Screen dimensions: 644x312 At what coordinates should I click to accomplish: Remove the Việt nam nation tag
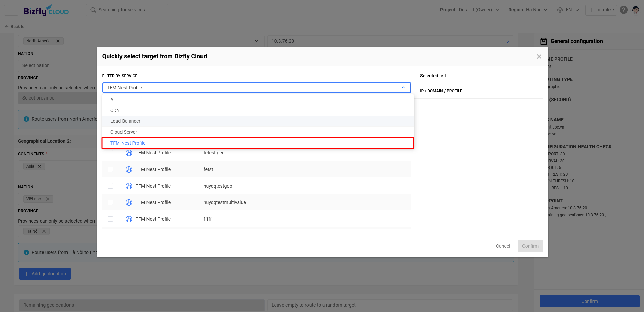point(48,199)
